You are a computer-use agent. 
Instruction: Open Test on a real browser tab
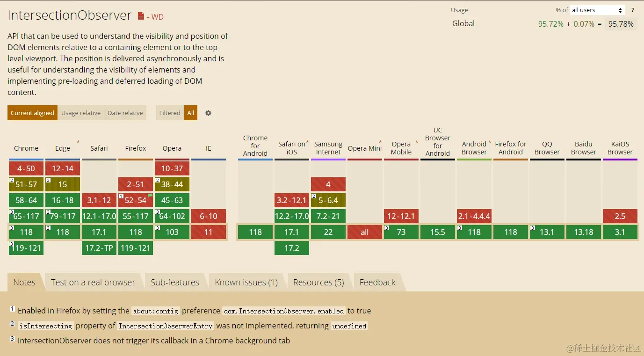[x=93, y=282]
